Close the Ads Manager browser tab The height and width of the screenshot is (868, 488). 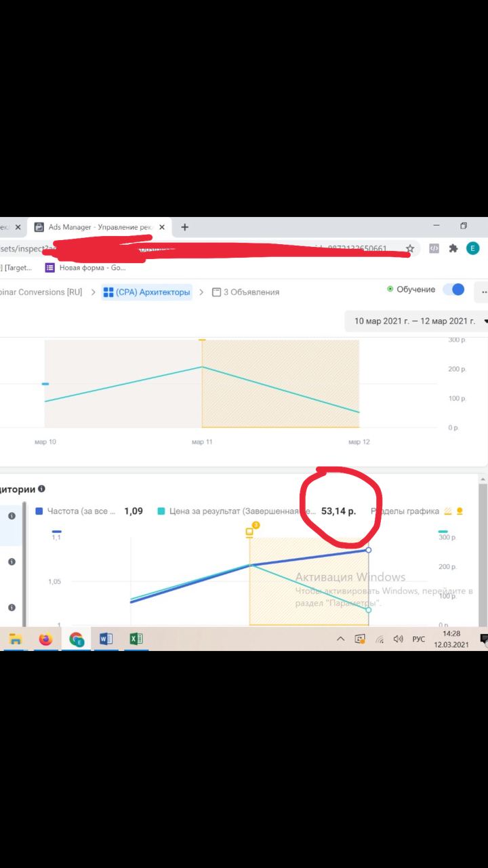coord(162,227)
